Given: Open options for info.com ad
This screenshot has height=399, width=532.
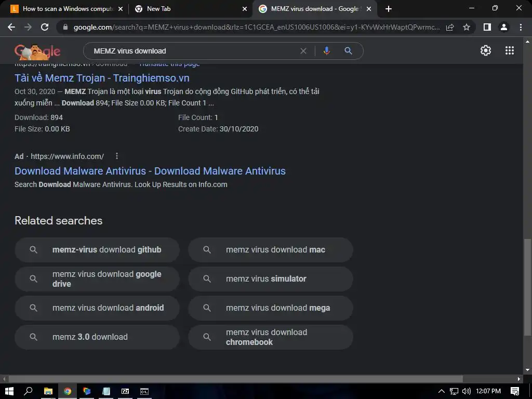Looking at the screenshot, I should point(117,156).
